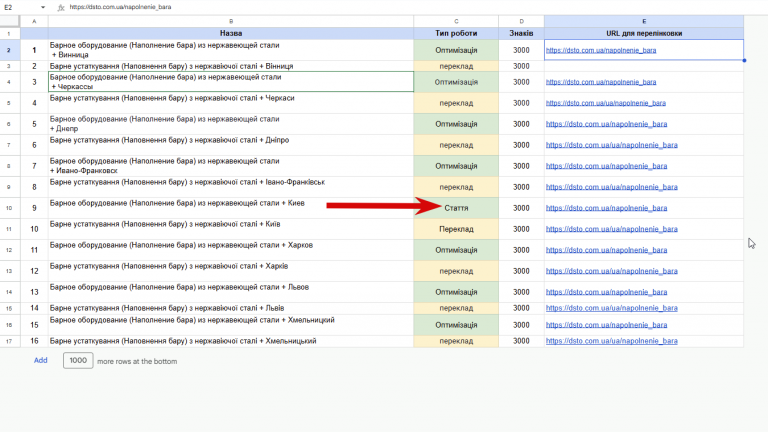The width and height of the screenshot is (768, 432).
Task: Click the 1000 rows count input
Action: click(x=78, y=360)
